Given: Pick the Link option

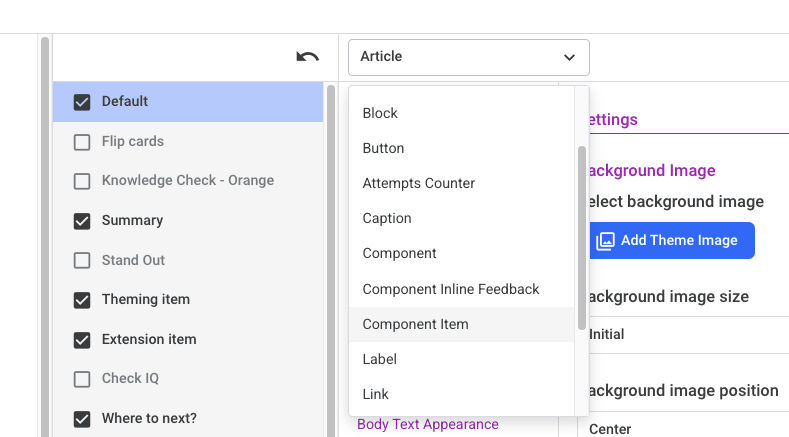Looking at the screenshot, I should 461,395.
